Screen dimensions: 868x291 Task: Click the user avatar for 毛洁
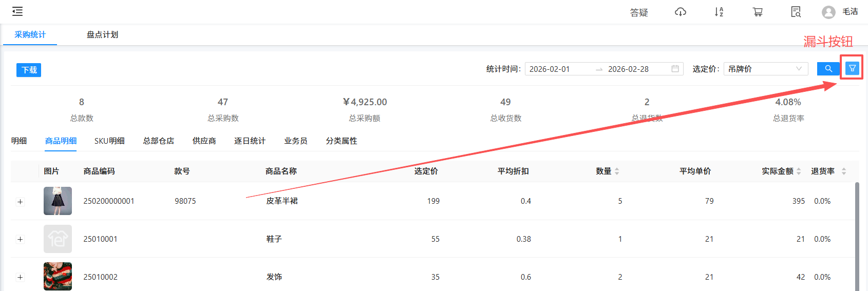click(x=828, y=12)
